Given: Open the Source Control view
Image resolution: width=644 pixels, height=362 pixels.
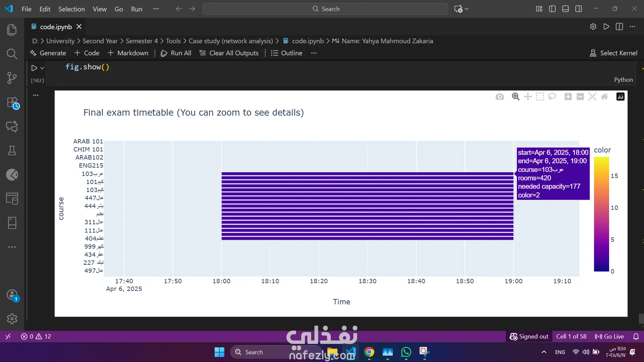Looking at the screenshot, I should click(12, 78).
